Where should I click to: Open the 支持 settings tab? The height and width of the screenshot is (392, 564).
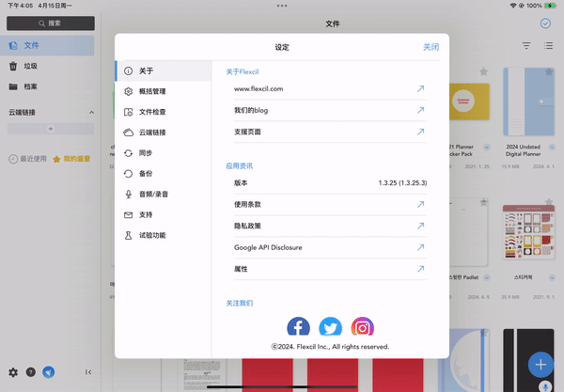pyautogui.click(x=164, y=214)
